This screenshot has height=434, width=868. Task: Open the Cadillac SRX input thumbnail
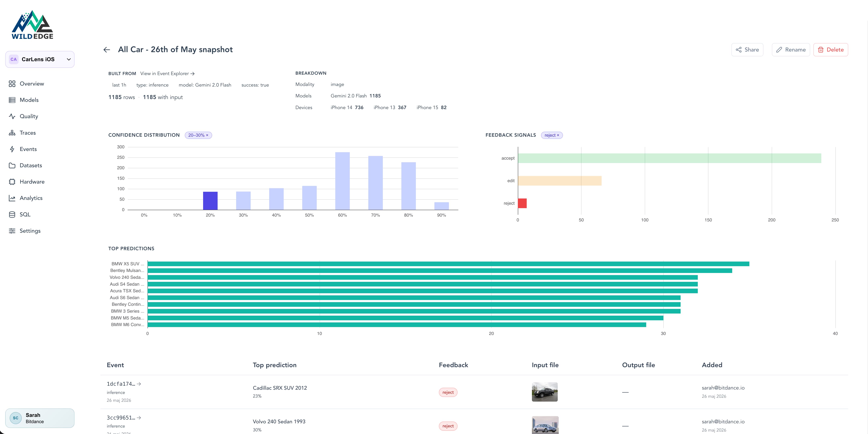tap(545, 392)
